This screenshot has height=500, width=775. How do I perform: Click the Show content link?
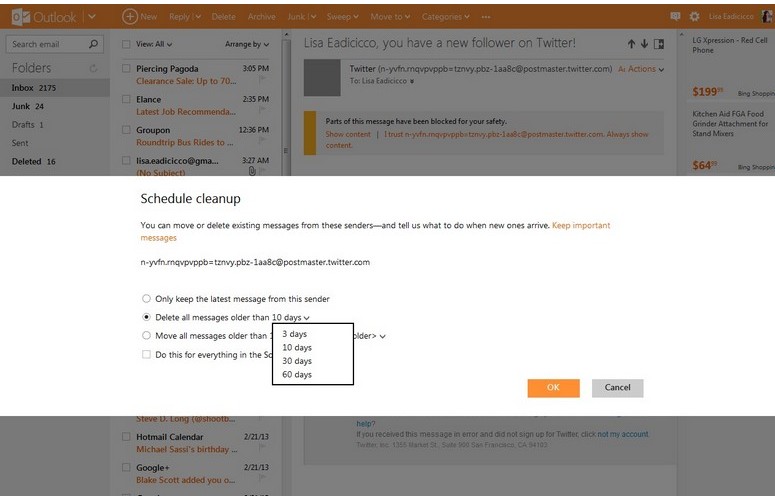348,134
